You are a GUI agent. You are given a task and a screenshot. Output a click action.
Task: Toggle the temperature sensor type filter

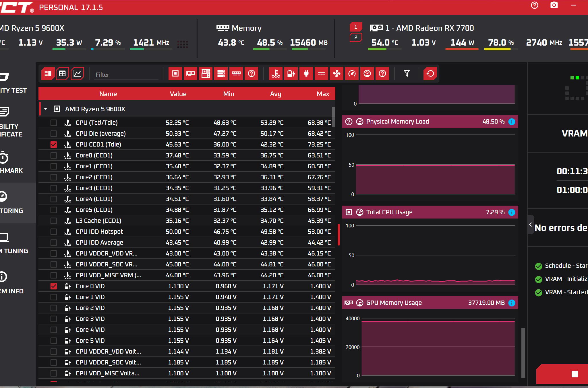[x=276, y=74]
